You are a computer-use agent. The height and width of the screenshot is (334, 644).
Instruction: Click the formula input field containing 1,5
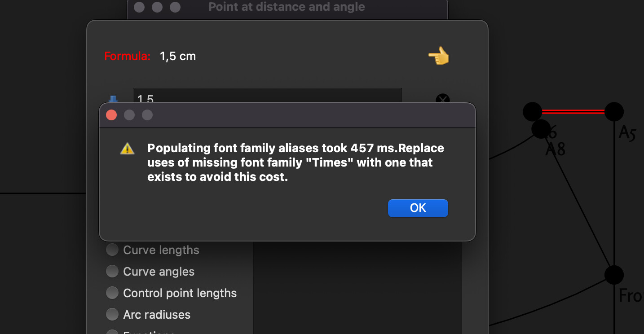coord(267,97)
